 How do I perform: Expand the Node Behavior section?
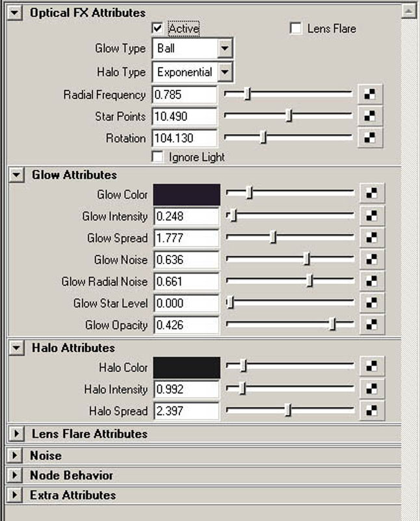point(14,475)
